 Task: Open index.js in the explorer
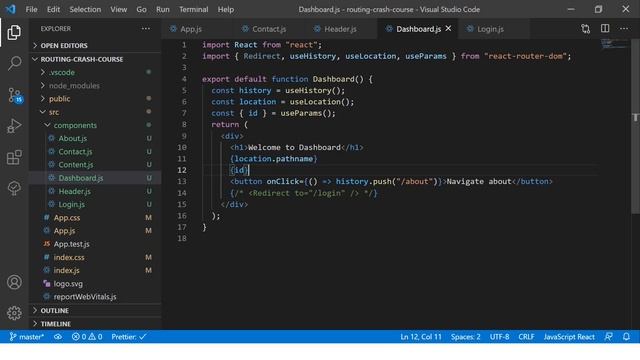point(95,270)
